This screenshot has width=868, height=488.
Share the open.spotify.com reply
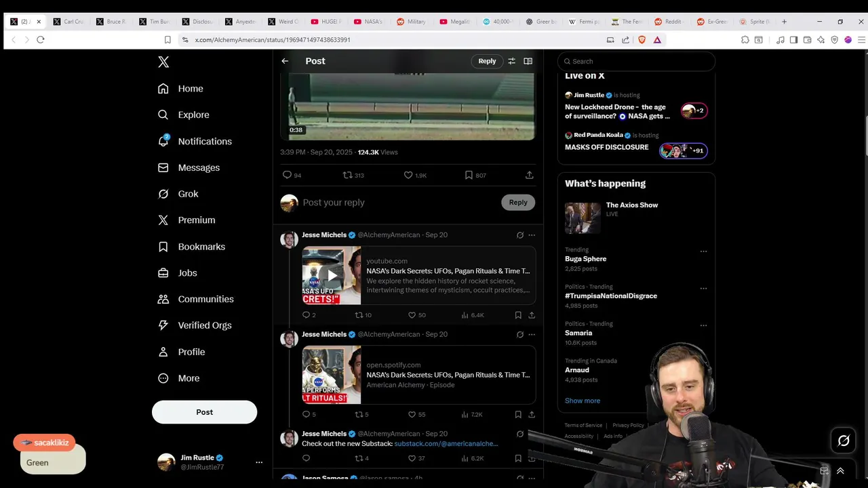[532, 414]
